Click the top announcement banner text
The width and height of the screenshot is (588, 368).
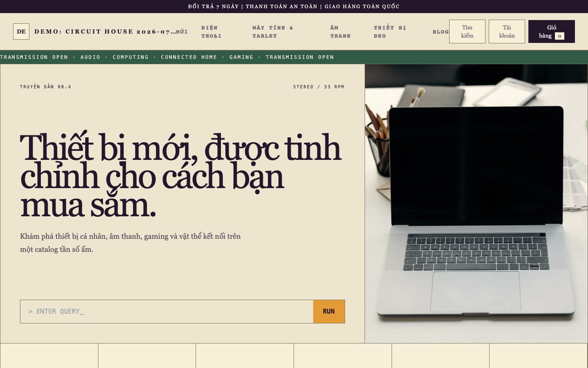pos(294,7)
